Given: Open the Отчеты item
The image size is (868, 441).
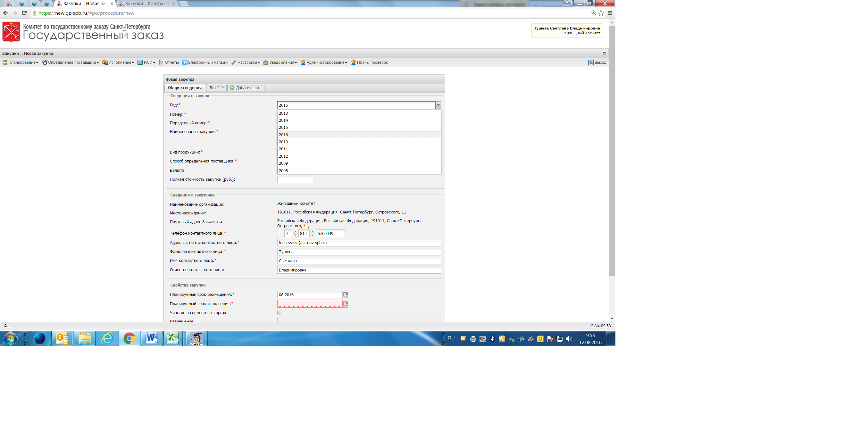Looking at the screenshot, I should (x=169, y=62).
